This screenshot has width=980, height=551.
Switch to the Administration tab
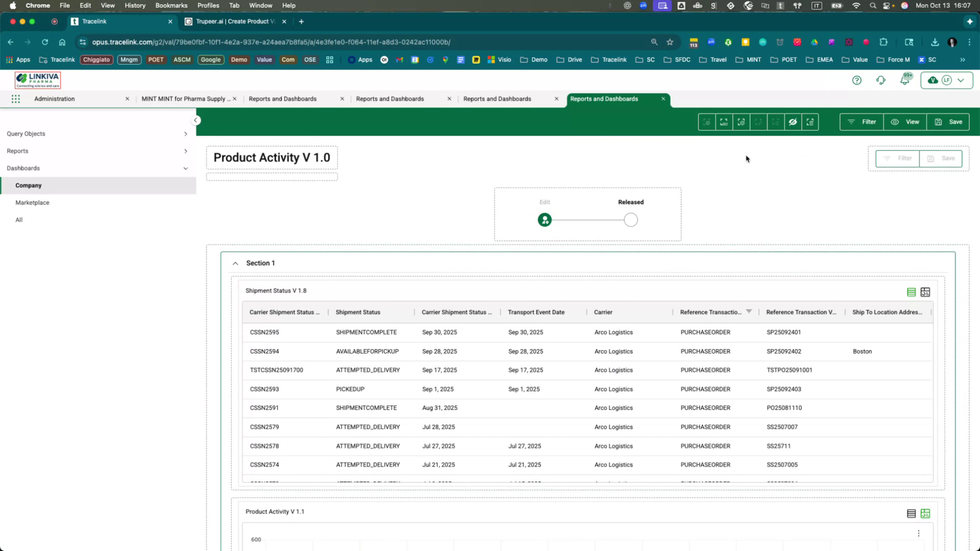(55, 98)
